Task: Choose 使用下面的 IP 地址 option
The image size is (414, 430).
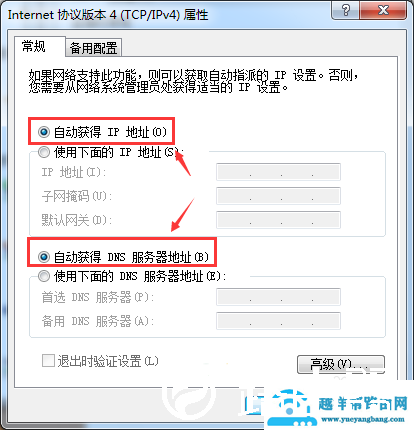Action: tap(44, 152)
